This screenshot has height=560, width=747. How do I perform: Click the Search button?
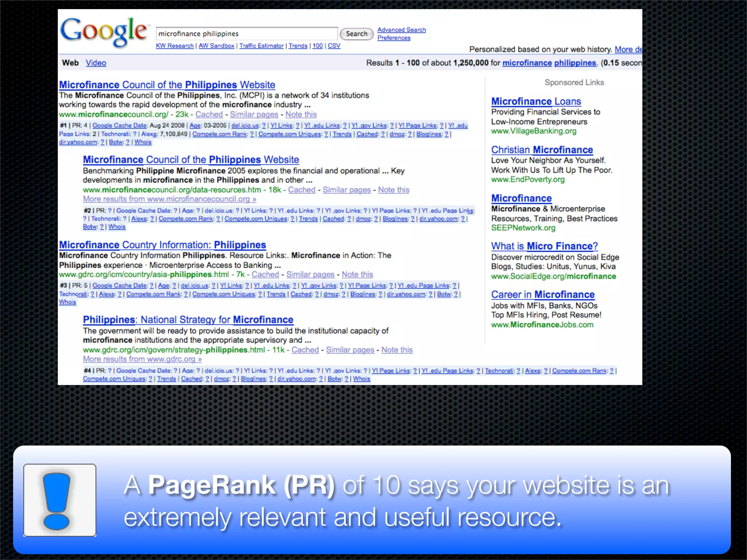click(356, 34)
